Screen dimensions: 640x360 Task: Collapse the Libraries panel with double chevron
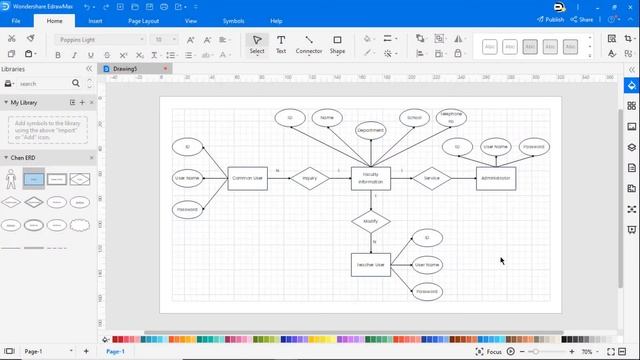coord(89,69)
